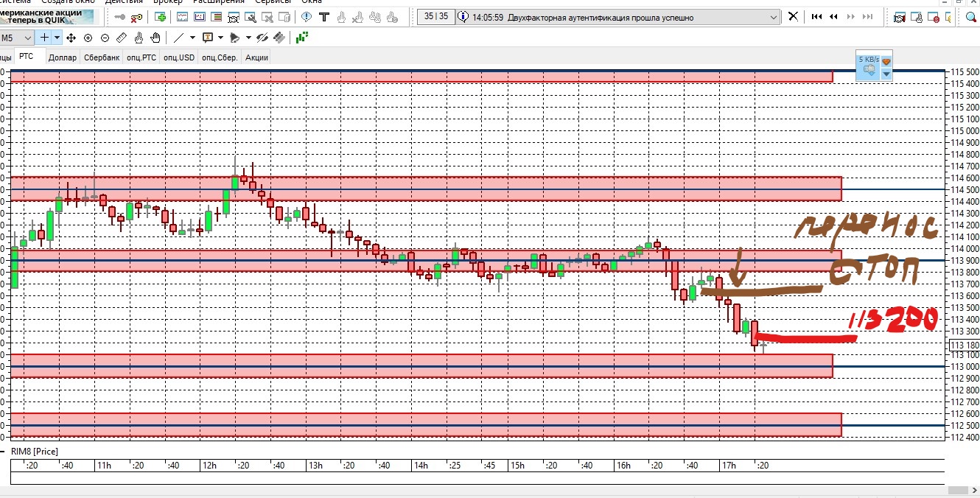Viewport: 980px width, 498px height.
Task: Select the pointing hand tool beside ruler
Action: 139,38
